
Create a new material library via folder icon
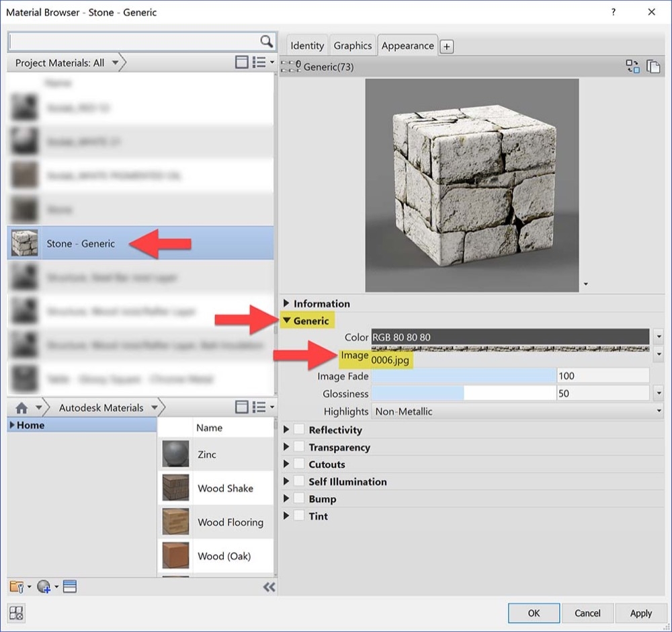(x=16, y=586)
